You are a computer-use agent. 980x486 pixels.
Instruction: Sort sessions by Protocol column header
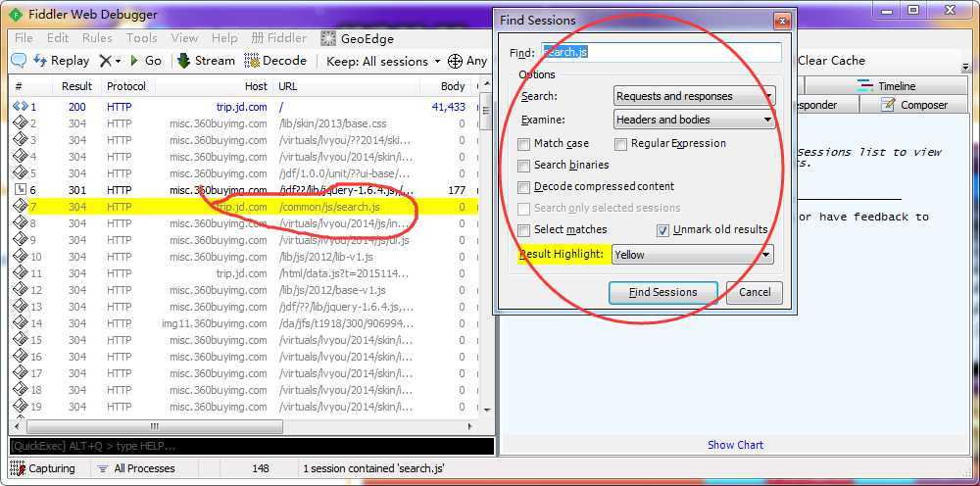pyautogui.click(x=126, y=86)
